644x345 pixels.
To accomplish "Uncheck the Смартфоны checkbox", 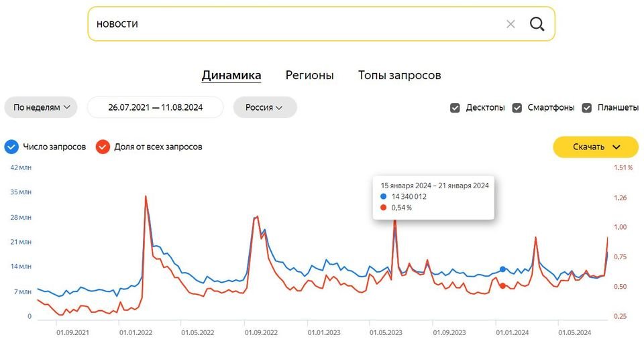I will (517, 107).
